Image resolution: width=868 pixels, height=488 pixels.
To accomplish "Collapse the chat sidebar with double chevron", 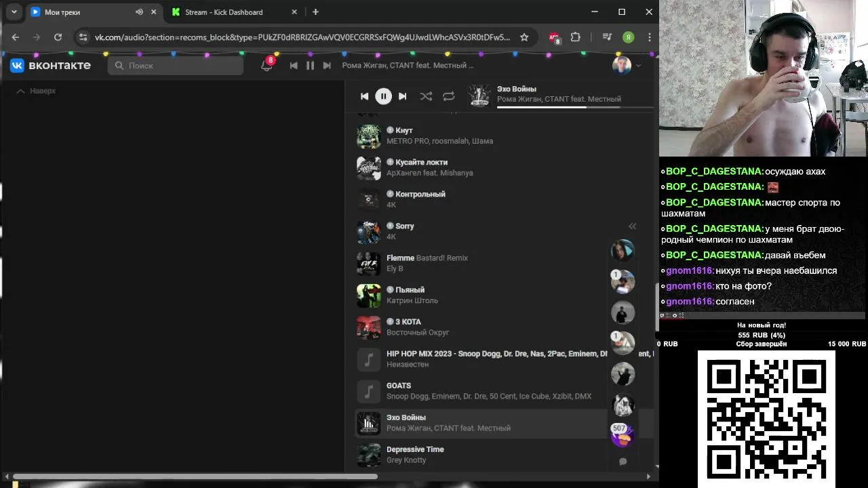I will (632, 226).
